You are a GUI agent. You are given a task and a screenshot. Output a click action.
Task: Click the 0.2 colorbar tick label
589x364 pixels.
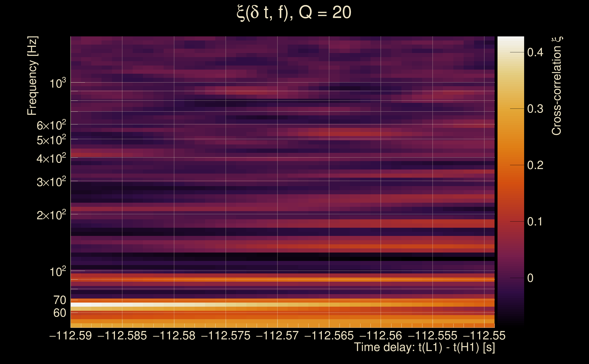click(535, 165)
